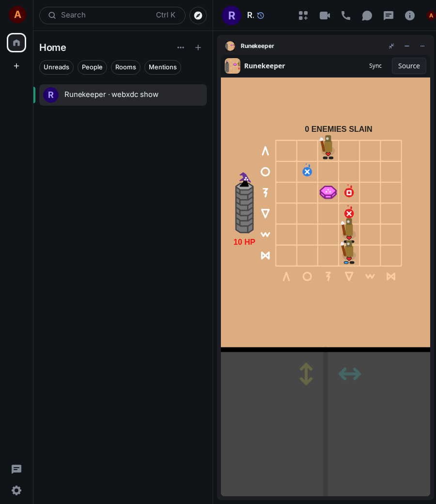This screenshot has height=504, width=436.
Task: Select the circle rune beside the grid rows
Action: (x=265, y=172)
